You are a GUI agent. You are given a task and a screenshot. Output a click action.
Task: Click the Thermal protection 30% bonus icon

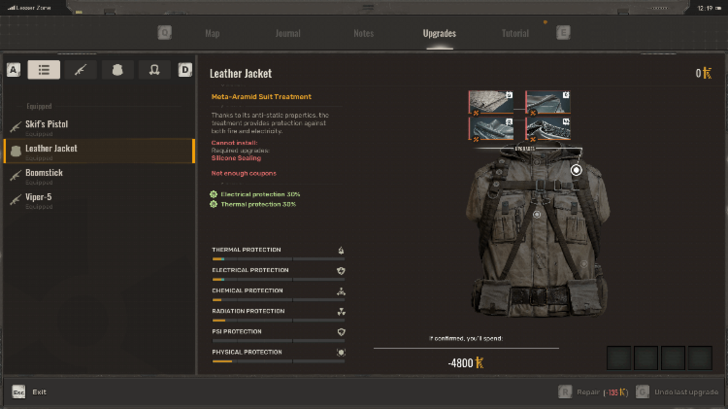click(x=214, y=204)
